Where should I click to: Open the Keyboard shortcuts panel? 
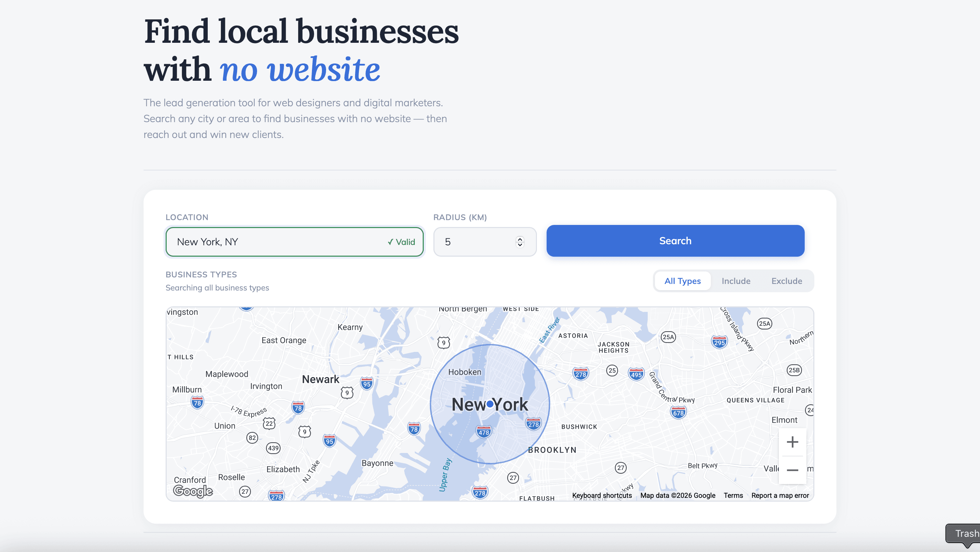pyautogui.click(x=602, y=495)
